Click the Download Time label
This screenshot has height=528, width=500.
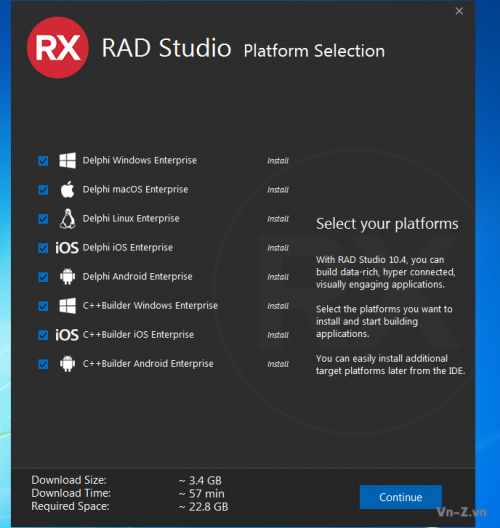pos(71,493)
